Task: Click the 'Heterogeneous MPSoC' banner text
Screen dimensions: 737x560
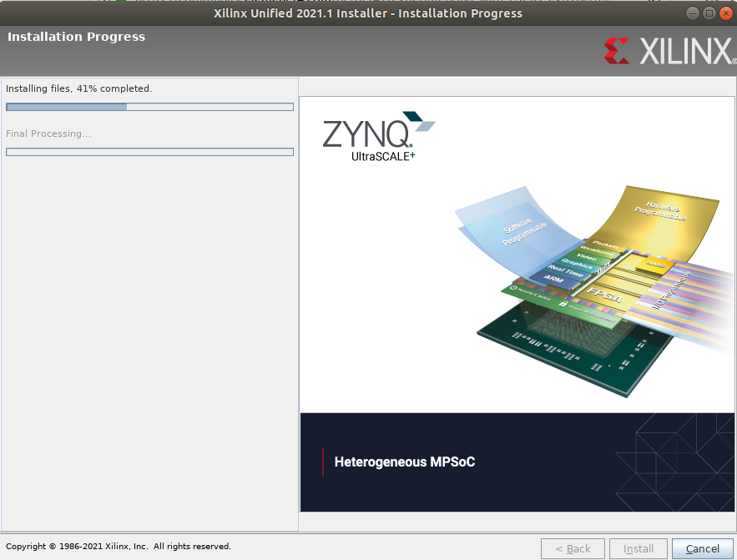Action: coord(405,462)
